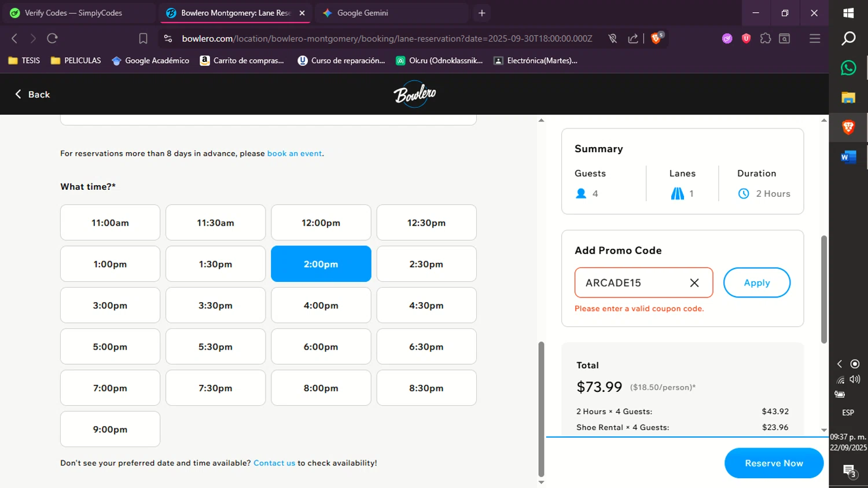Choose the 1:30pm time slot
868x488 pixels.
tap(215, 264)
